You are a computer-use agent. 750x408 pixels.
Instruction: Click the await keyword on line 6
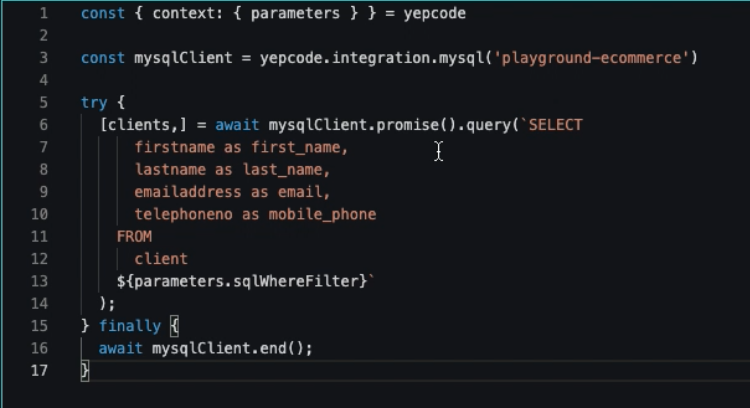pos(237,125)
